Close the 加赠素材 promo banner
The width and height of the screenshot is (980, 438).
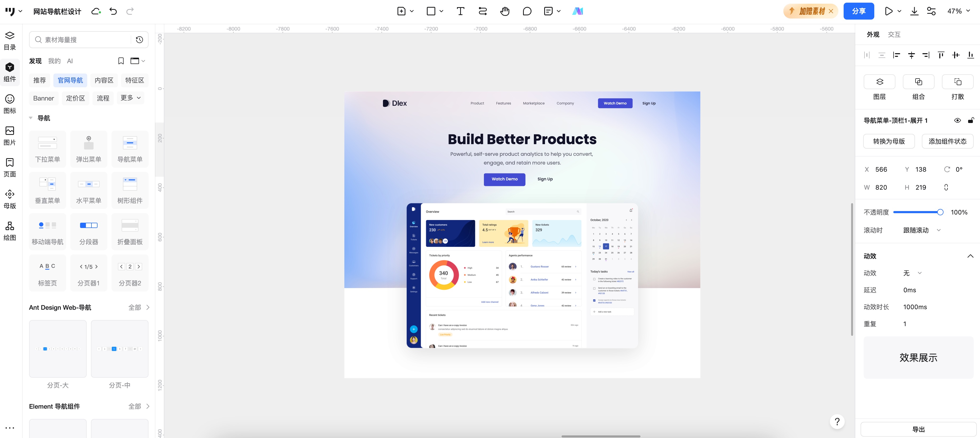point(831,11)
